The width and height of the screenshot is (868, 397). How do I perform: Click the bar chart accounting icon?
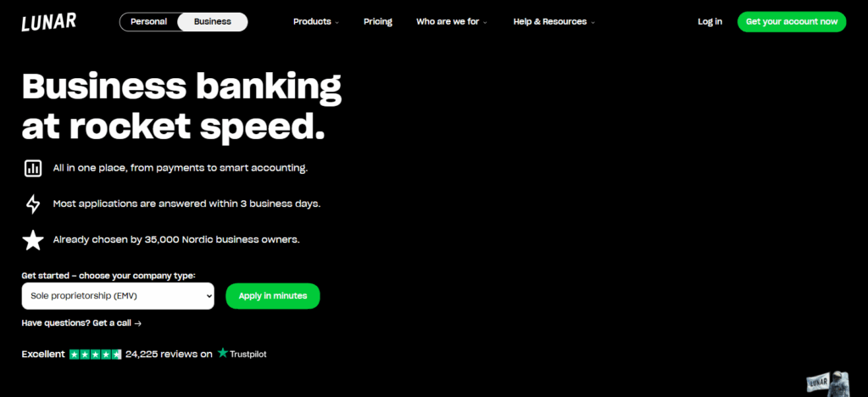pos(33,168)
